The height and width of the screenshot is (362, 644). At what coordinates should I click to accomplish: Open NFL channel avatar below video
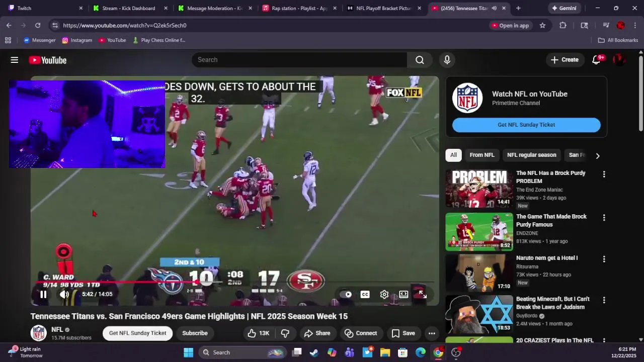pos(38,333)
